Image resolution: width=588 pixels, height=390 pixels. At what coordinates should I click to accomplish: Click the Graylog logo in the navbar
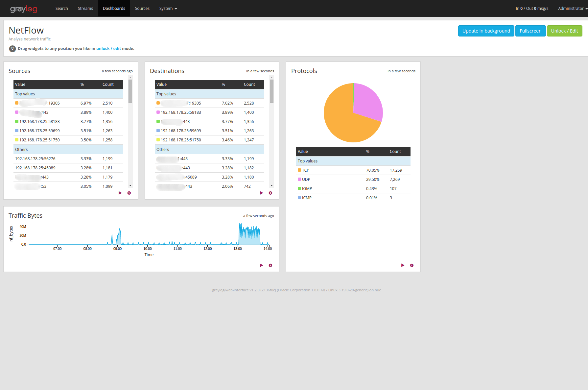click(x=24, y=9)
